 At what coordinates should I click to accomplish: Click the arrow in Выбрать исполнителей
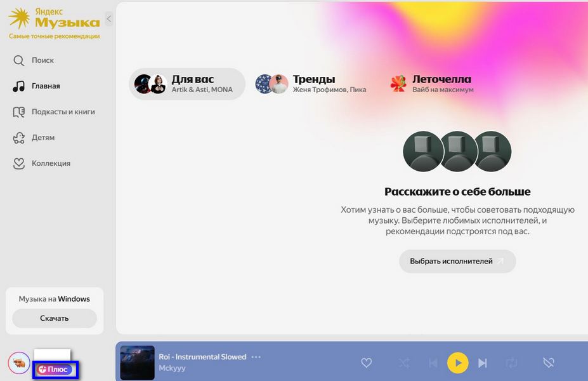click(x=500, y=261)
